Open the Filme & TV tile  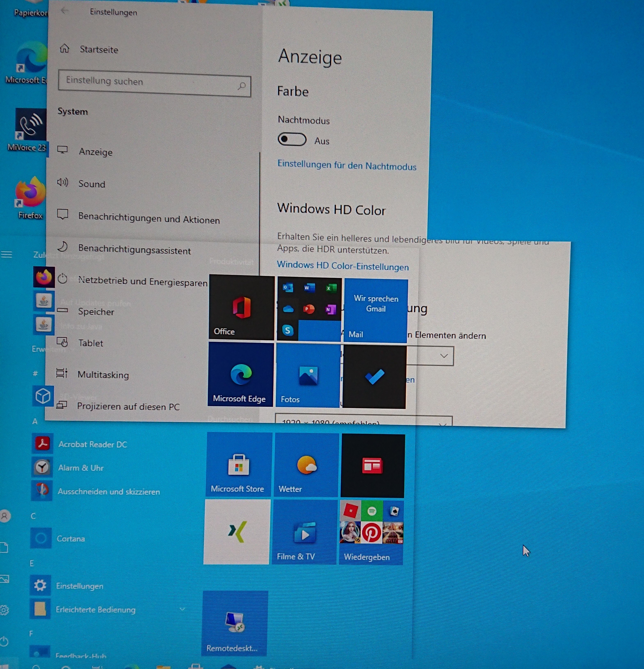304,532
